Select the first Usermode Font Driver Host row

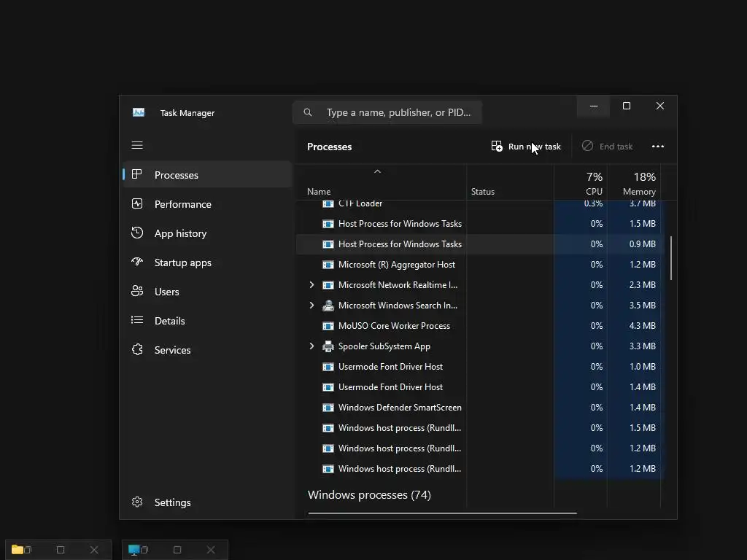tap(480, 367)
